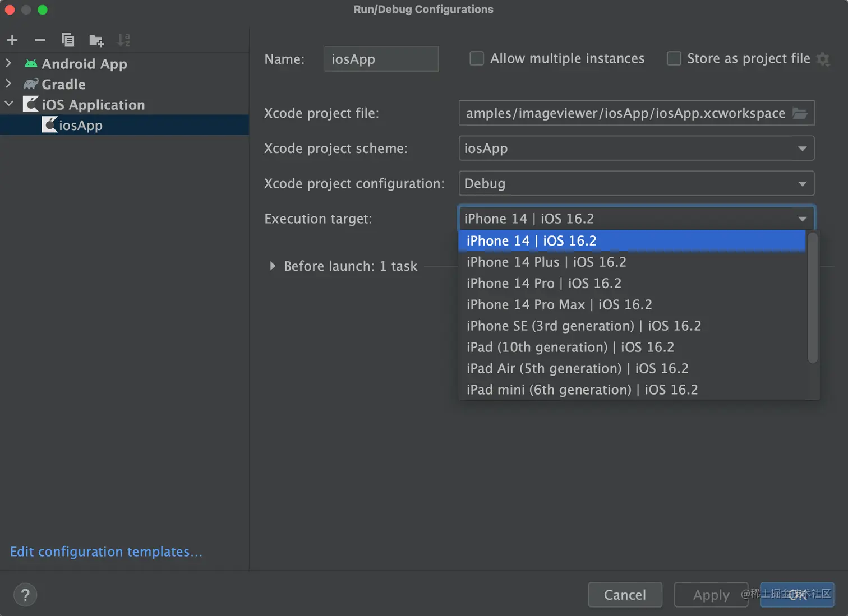The image size is (848, 616).
Task: Open the Xcode project configuration dropdown
Action: (636, 184)
